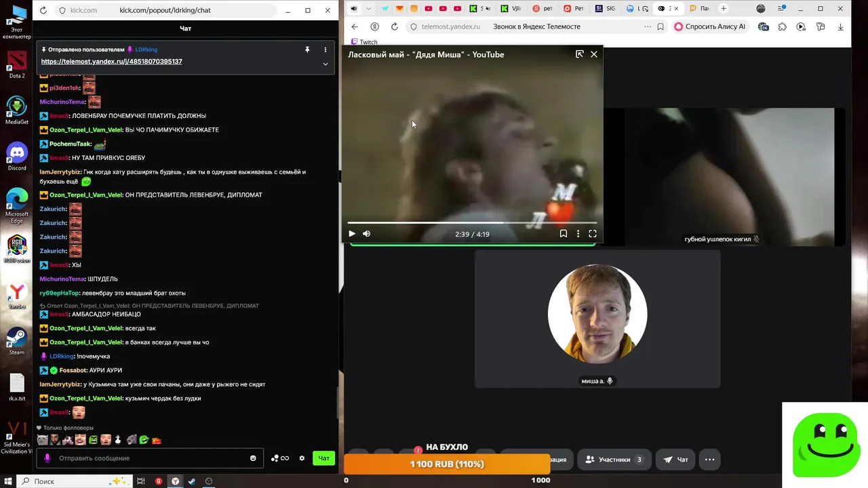The width and height of the screenshot is (868, 488).
Task: Open the Steam taskbar icon
Action: (192, 481)
